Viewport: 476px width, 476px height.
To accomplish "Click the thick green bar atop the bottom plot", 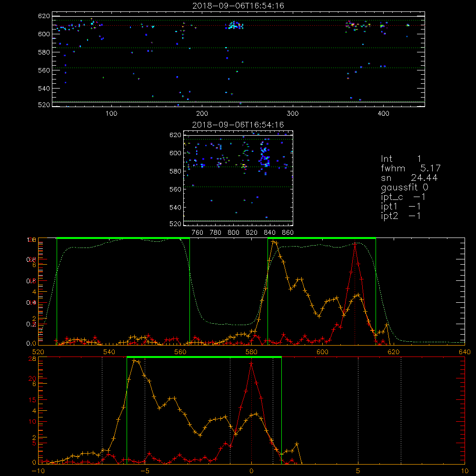I will click(x=204, y=357).
